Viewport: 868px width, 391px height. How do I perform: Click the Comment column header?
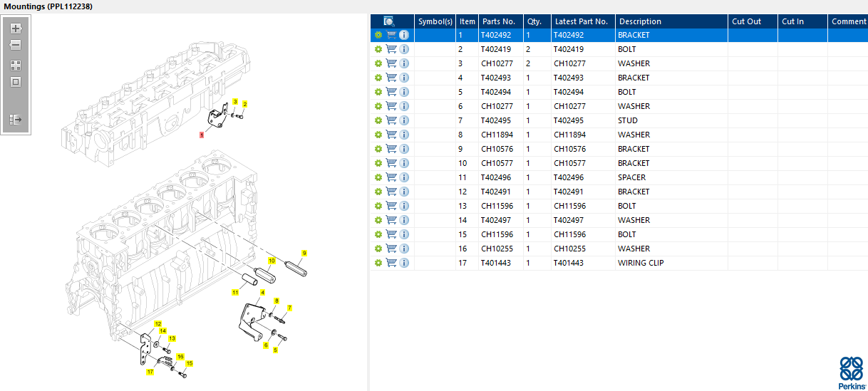tap(848, 21)
